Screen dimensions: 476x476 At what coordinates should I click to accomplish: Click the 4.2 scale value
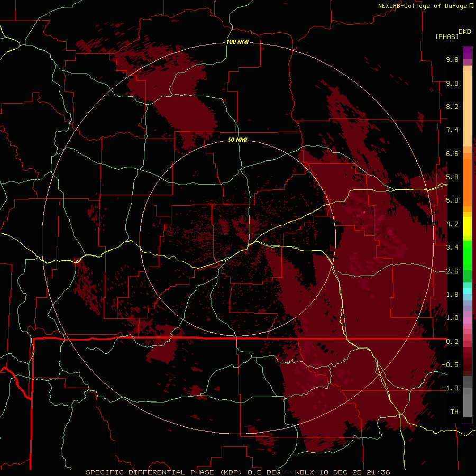point(452,224)
